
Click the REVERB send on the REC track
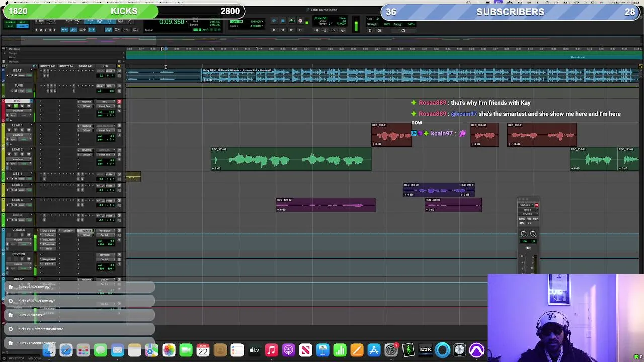coord(86,102)
